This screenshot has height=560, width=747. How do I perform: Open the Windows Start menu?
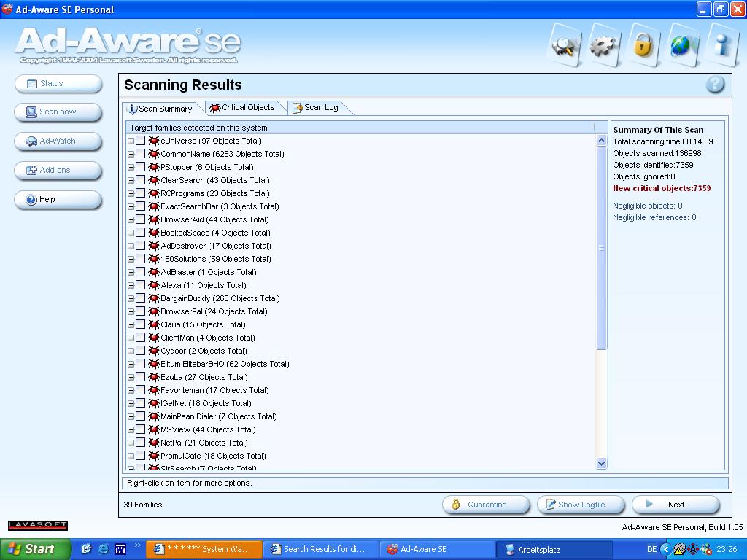coord(35,549)
